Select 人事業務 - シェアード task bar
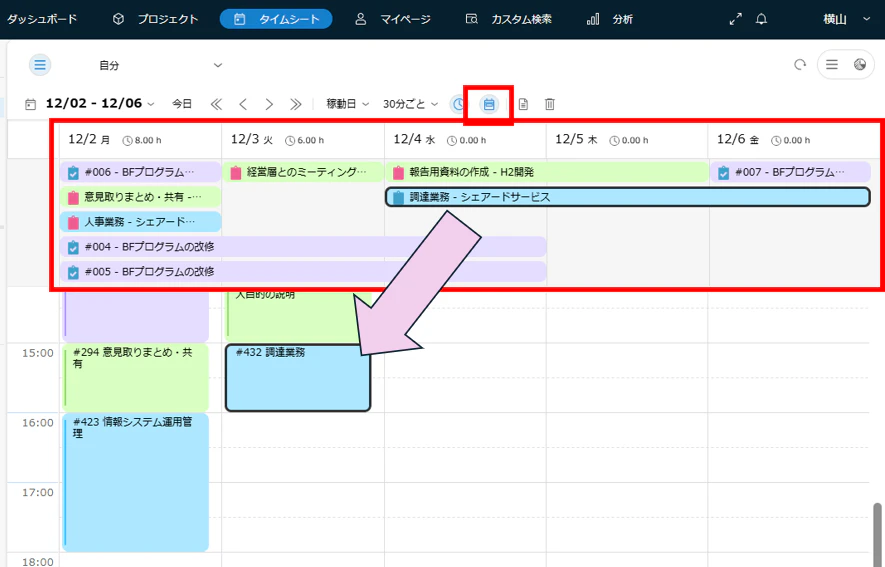This screenshot has width=885, height=567. 141,222
